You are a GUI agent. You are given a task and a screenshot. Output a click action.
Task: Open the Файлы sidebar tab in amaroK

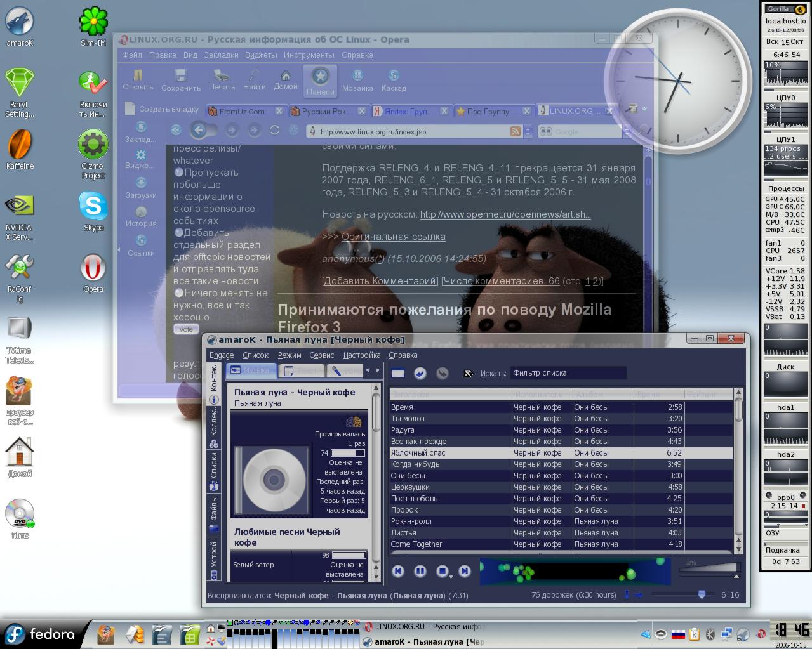point(214,515)
